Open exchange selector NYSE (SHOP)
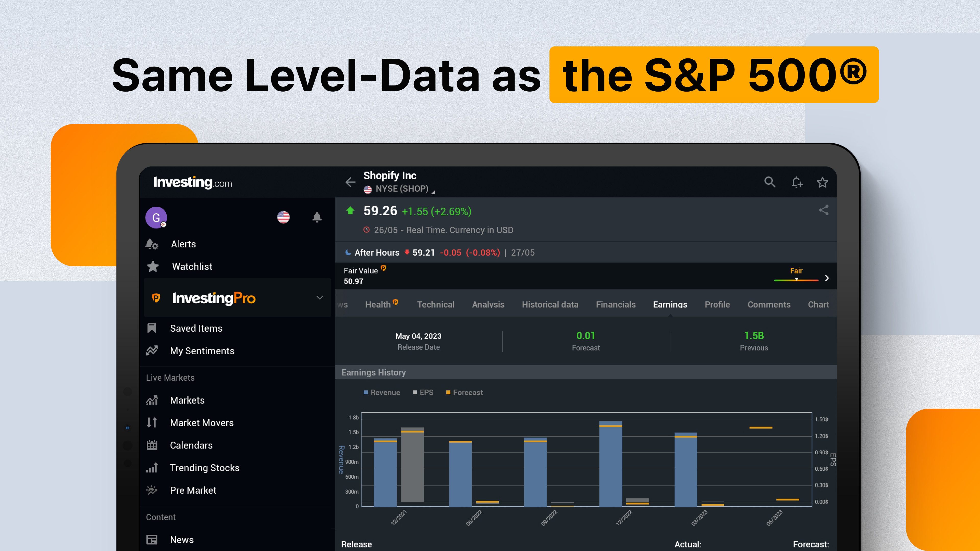Image resolution: width=980 pixels, height=551 pixels. (402, 189)
